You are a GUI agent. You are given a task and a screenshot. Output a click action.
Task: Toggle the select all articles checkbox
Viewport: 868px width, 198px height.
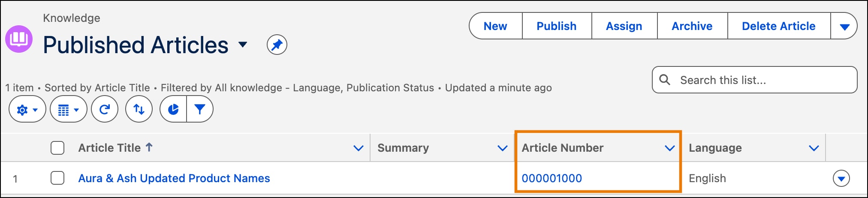(57, 148)
